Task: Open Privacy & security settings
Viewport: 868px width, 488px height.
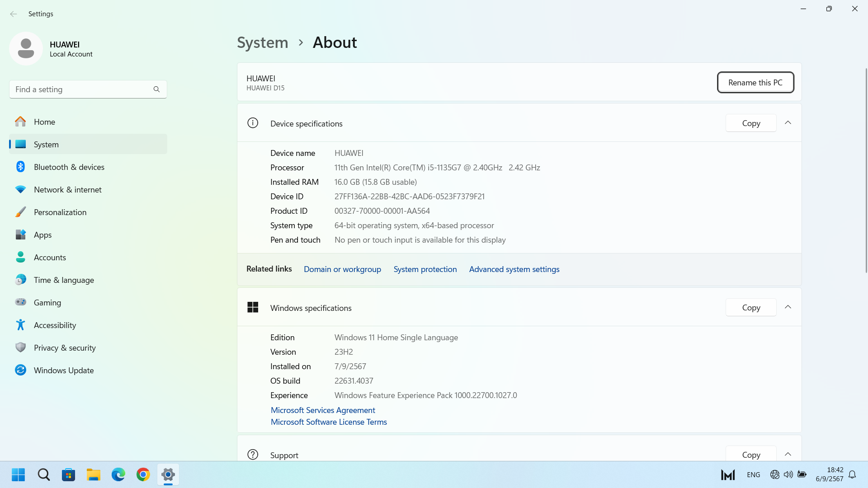Action: (x=88, y=347)
